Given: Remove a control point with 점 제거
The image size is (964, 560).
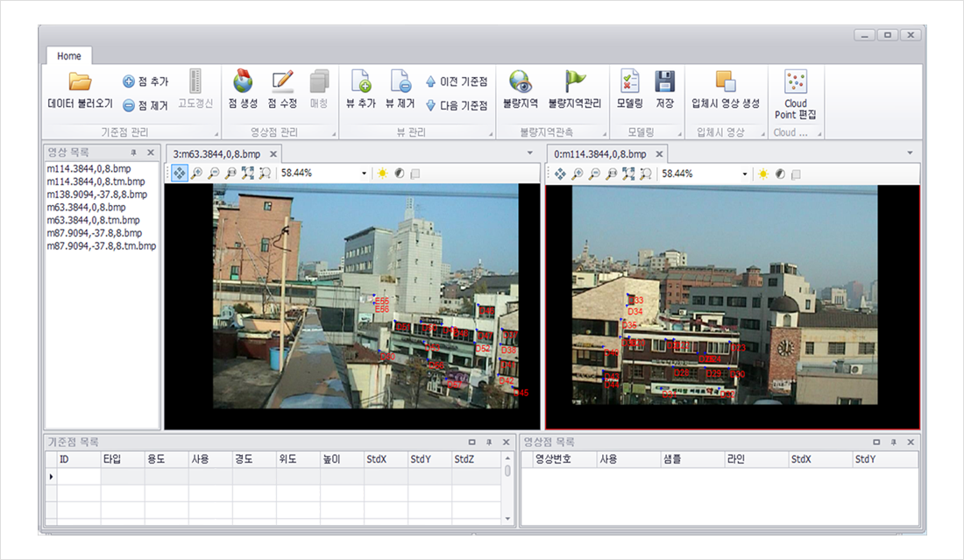Looking at the screenshot, I should tap(145, 105).
